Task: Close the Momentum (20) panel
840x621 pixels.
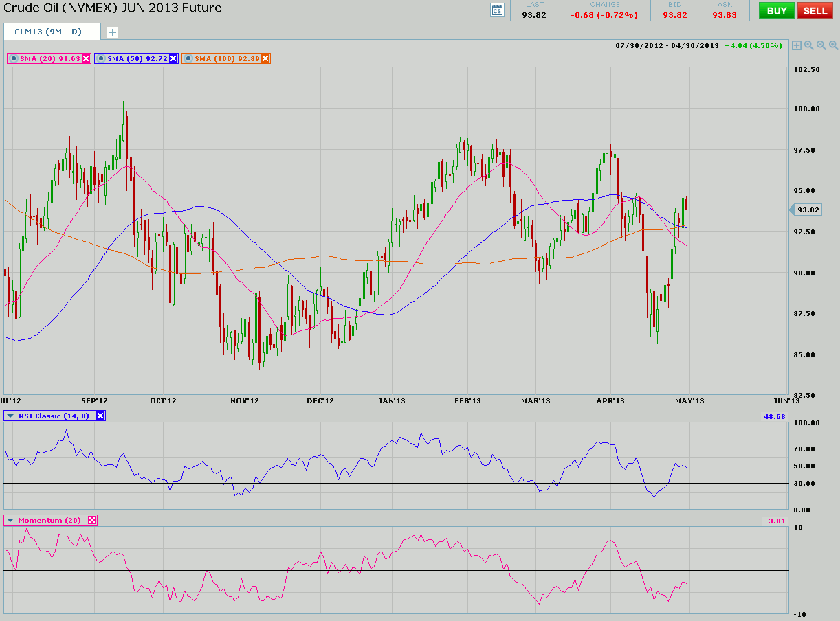Action: coord(92,521)
